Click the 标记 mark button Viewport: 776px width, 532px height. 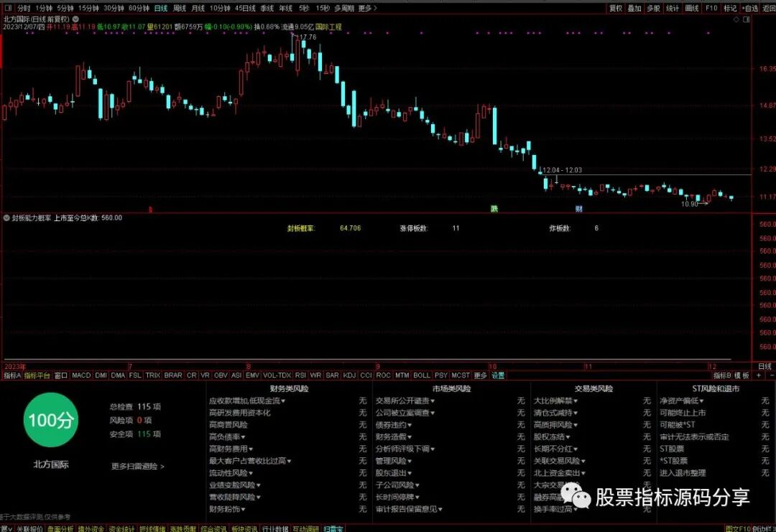pos(730,9)
